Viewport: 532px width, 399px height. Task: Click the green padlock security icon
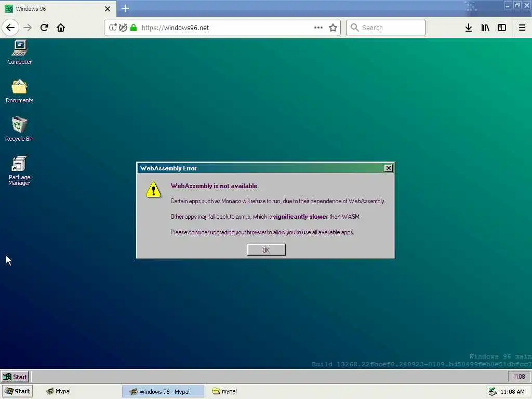pyautogui.click(x=134, y=28)
